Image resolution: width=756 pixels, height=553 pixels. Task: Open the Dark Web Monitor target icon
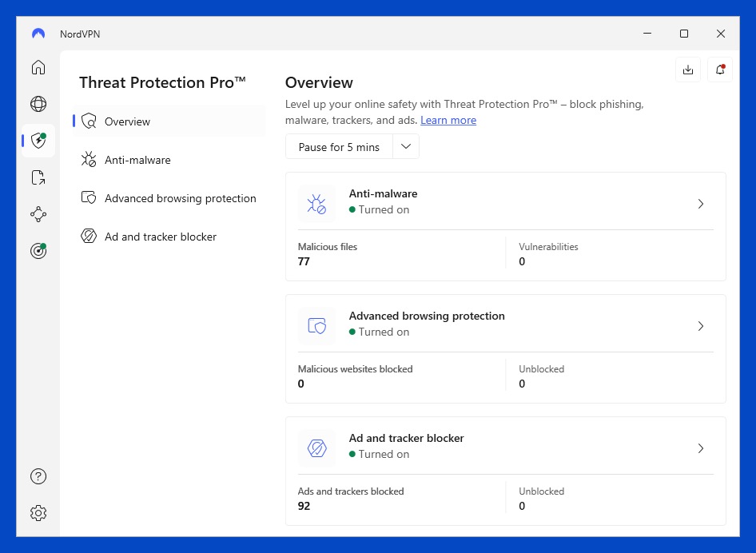(x=38, y=251)
